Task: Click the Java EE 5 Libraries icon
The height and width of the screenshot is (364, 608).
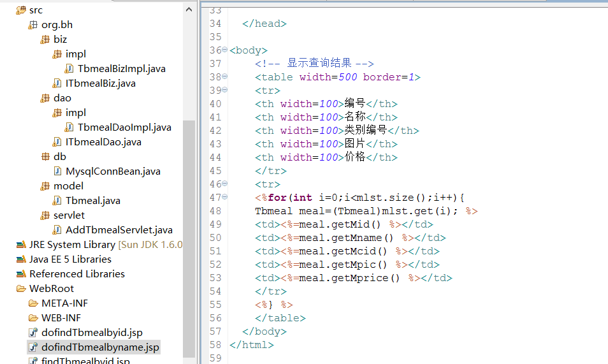Action: click(21, 259)
